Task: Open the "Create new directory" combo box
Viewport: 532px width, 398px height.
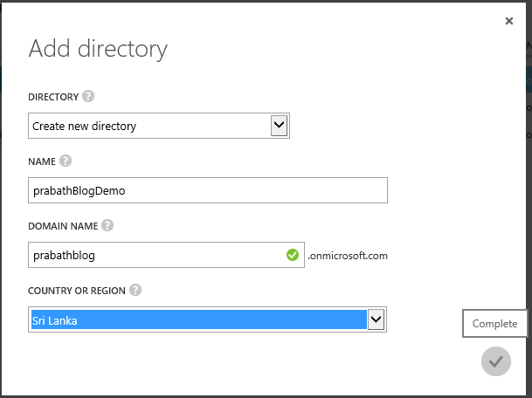Action: coord(149,127)
